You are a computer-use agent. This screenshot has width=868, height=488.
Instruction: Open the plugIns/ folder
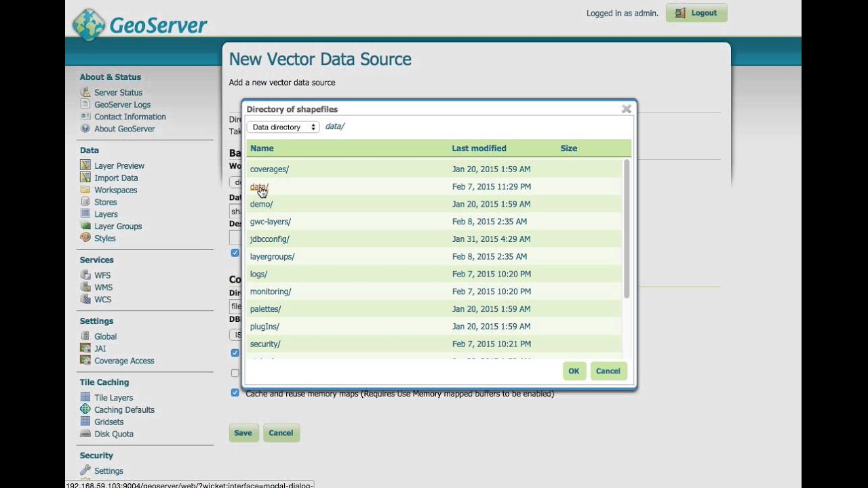coord(264,327)
